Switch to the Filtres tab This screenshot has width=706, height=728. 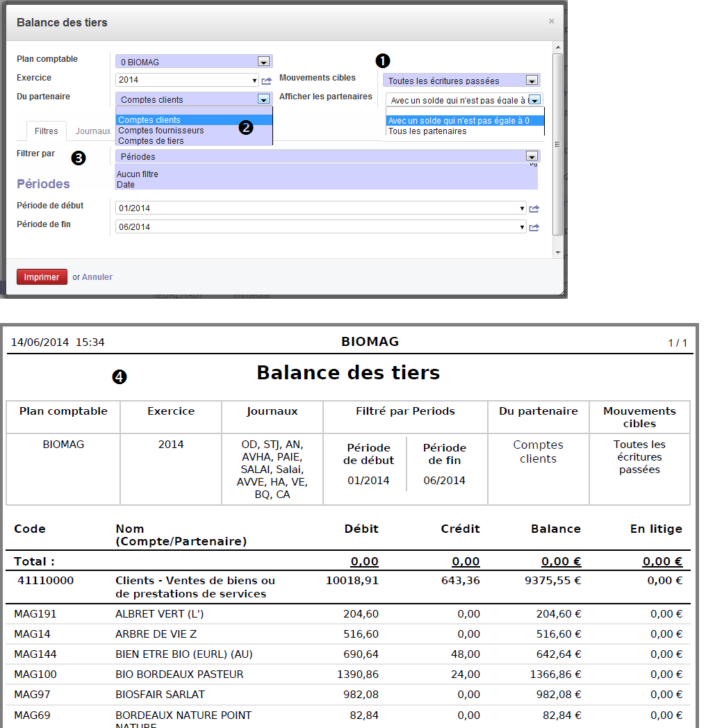pos(47,131)
